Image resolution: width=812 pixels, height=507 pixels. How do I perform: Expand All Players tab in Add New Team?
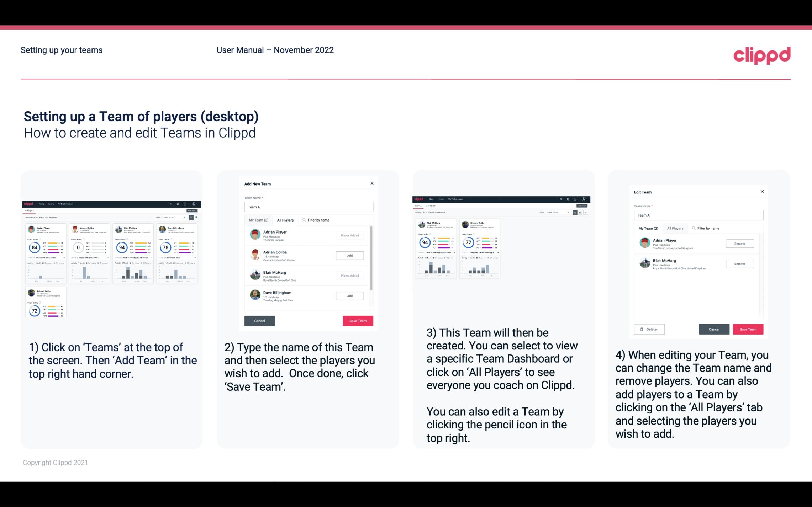(x=285, y=220)
